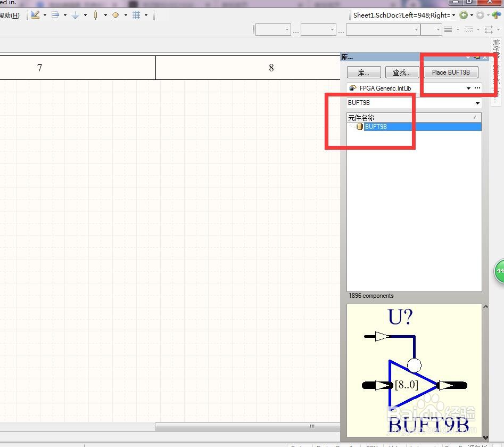Expand the power sources dropdown arrow
Image resolution: width=504 pixels, height=447 pixels.
point(85,15)
